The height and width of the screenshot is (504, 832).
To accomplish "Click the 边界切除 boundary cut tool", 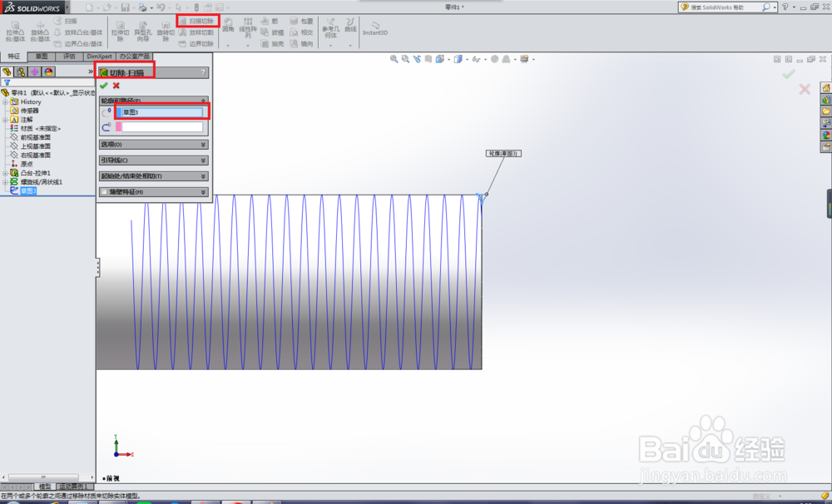I will coord(196,43).
